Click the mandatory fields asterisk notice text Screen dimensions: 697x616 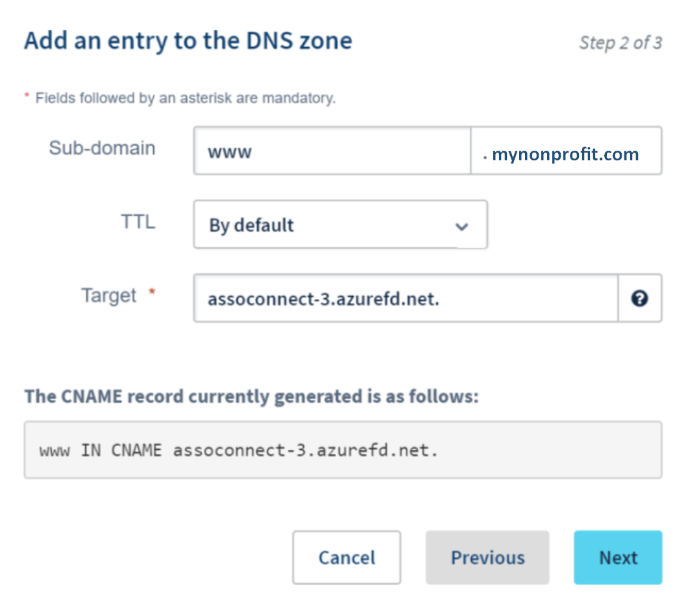click(185, 99)
